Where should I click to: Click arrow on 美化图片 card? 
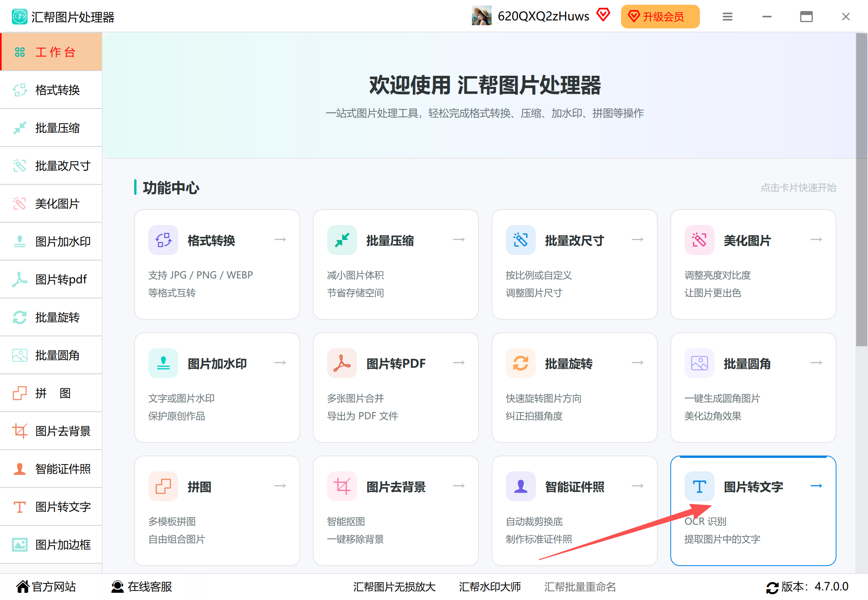pyautogui.click(x=816, y=240)
